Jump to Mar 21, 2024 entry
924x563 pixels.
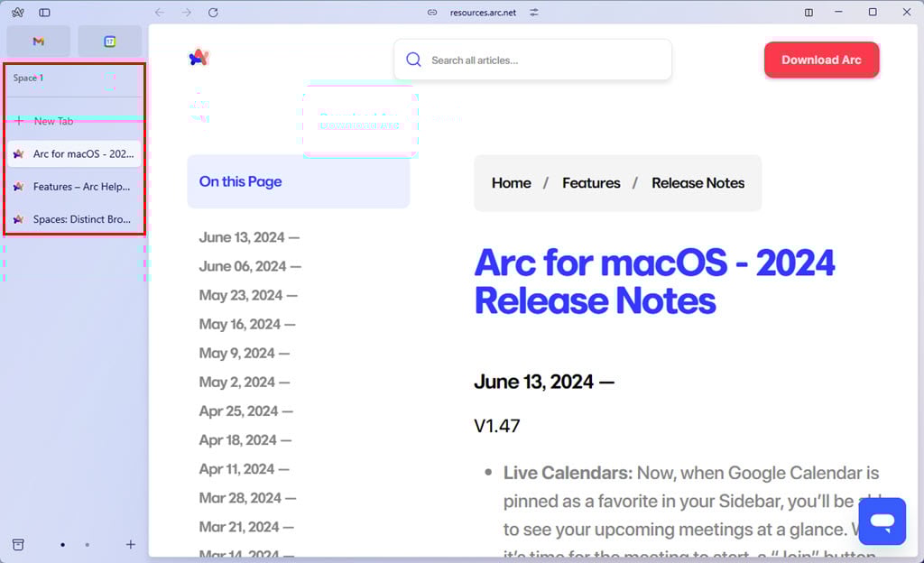[246, 527]
